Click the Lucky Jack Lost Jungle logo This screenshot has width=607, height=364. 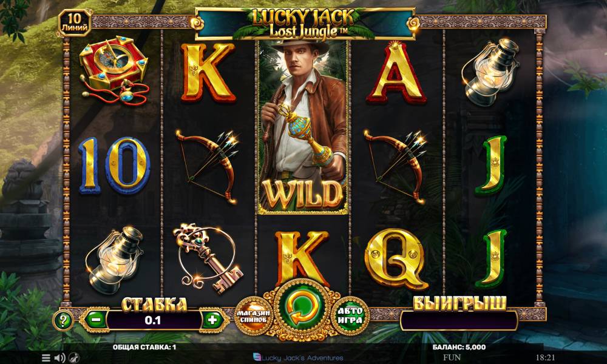(x=305, y=24)
